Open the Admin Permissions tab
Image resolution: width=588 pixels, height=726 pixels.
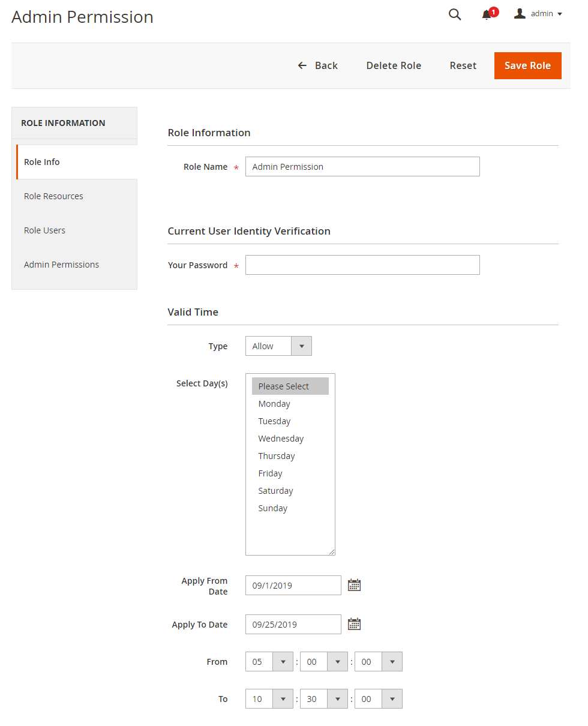click(x=61, y=265)
